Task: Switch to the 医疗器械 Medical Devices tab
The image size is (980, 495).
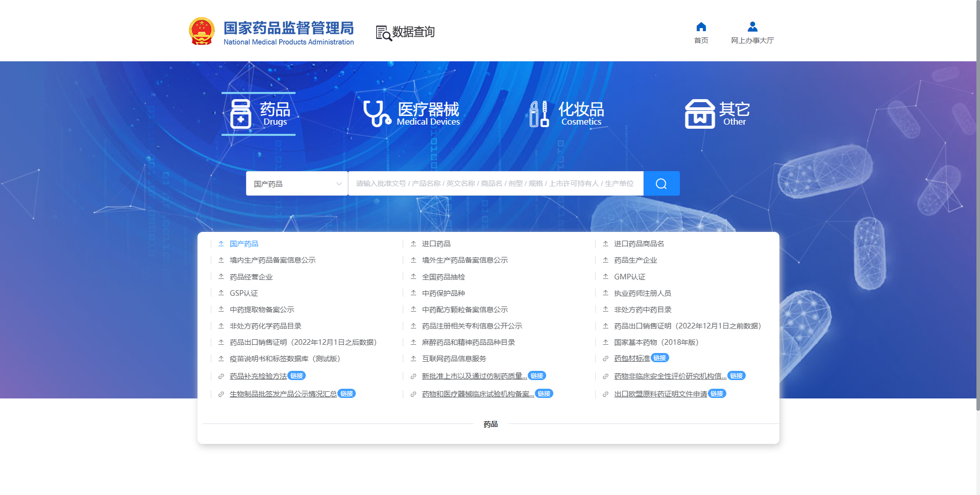Action: tap(428, 113)
